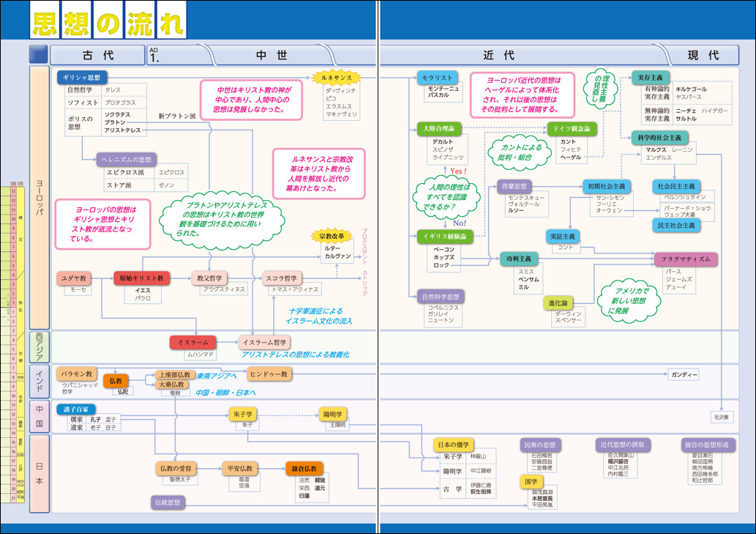Viewport: 756px width, 534px height.
Task: Click the 十字軍遠征によるイスラーム文化の流入 note
Action: [318, 316]
